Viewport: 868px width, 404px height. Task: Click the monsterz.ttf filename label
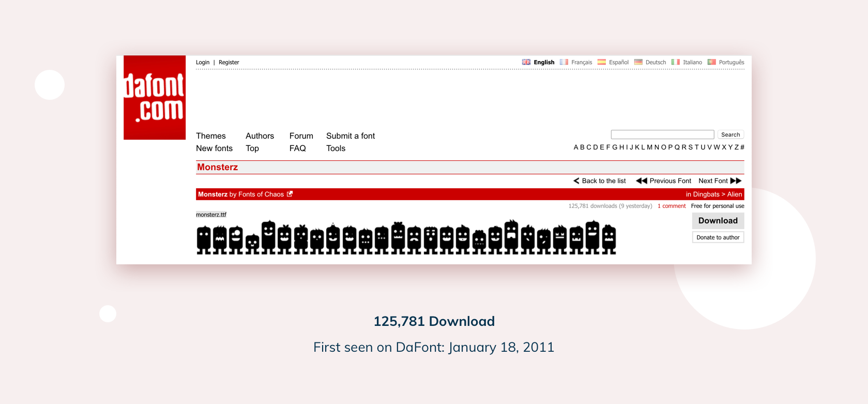click(211, 215)
